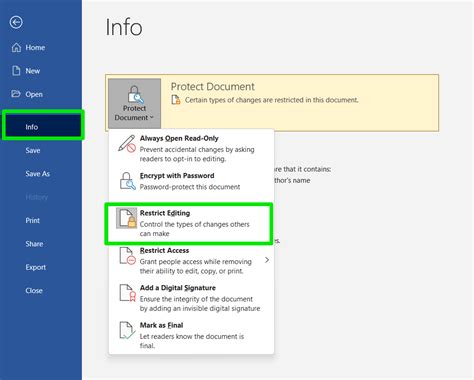Click the Encrypt with Password lock icon
Viewport: 474px width, 380px height.
pos(127,181)
